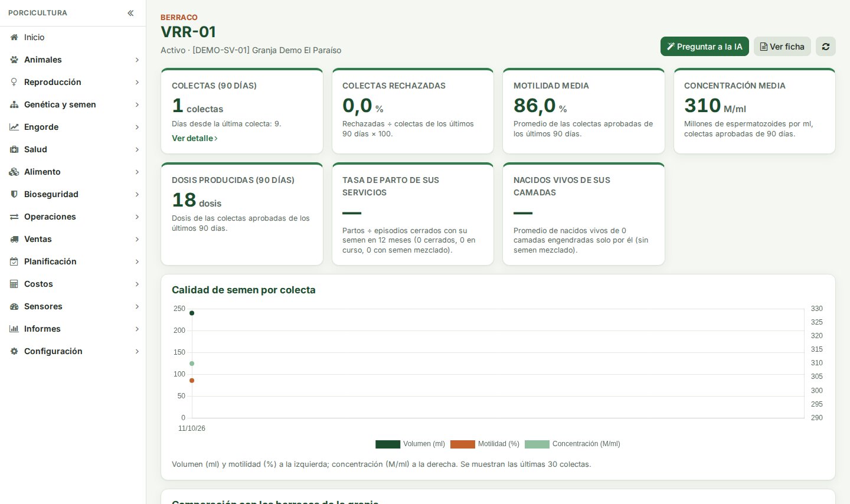This screenshot has height=504, width=850.
Task: Toggle the Volumen (ml) legend swatch
Action: click(x=388, y=444)
